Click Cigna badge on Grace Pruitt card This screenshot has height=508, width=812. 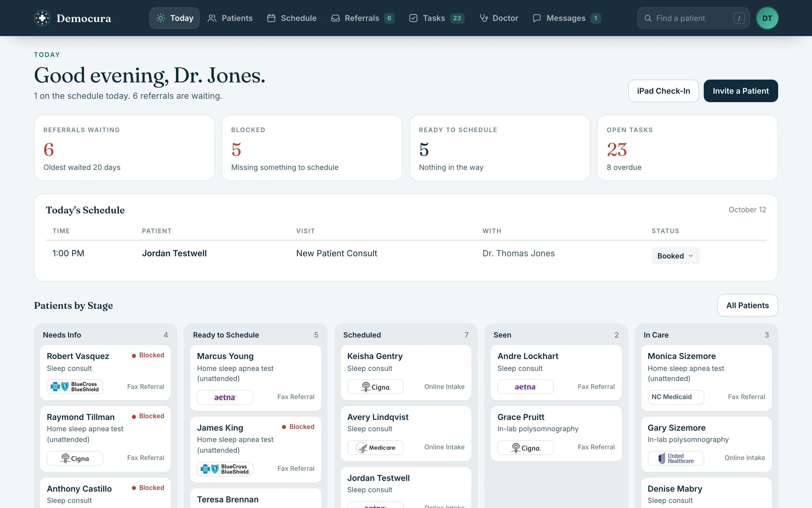pos(526,448)
